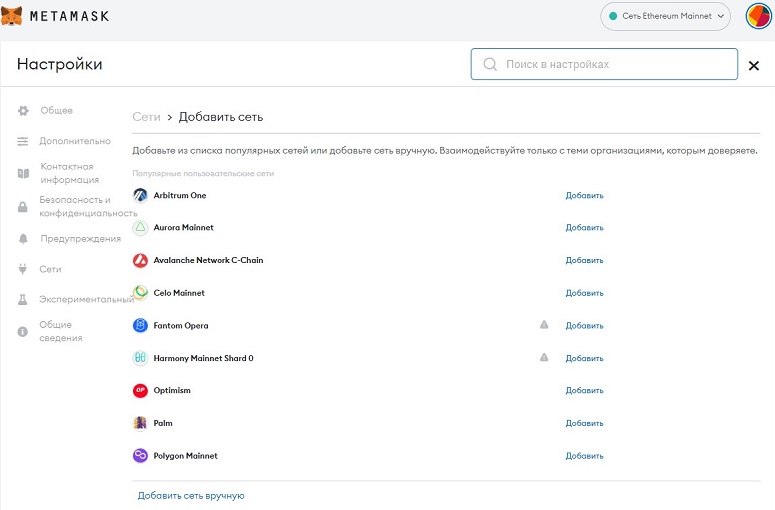Add the Aurora Mainnet network

click(584, 227)
